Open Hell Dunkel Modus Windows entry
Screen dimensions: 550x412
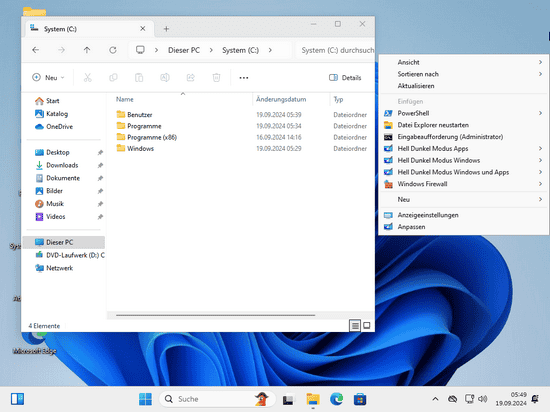[464, 160]
